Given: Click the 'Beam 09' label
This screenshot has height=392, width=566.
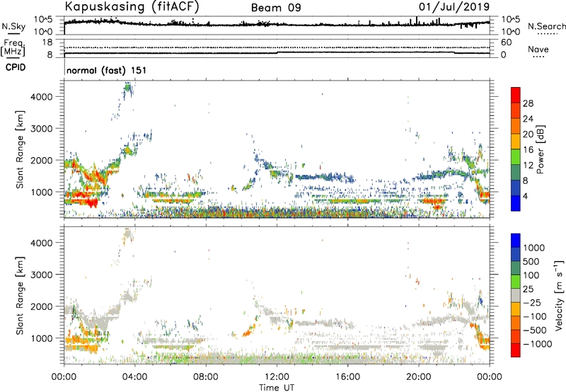Looking at the screenshot, I should [276, 8].
